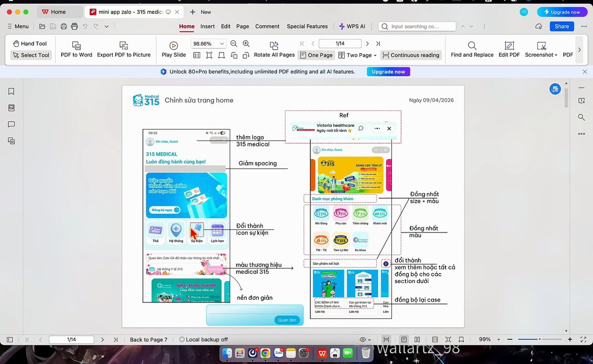
Task: Toggle Local backup off indicator
Action: [203, 339]
